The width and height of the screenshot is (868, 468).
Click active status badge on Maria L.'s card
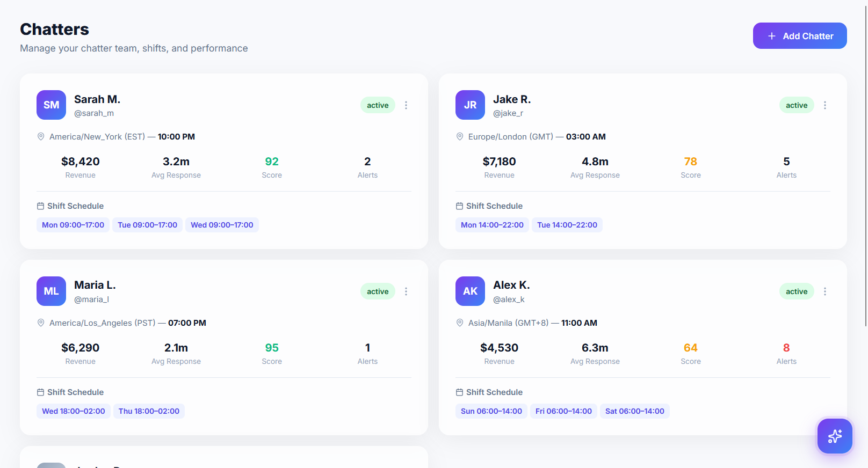click(x=378, y=291)
